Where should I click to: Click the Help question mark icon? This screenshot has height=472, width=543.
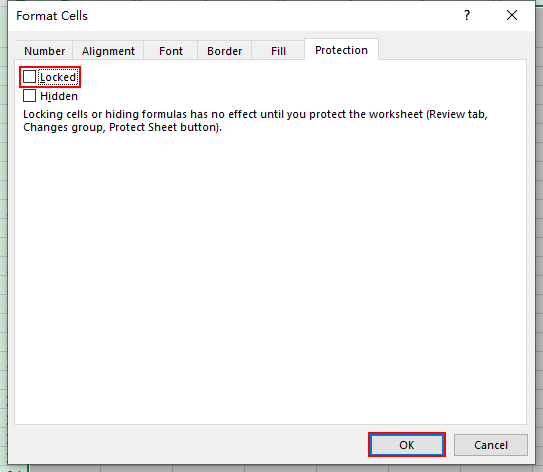tap(466, 15)
